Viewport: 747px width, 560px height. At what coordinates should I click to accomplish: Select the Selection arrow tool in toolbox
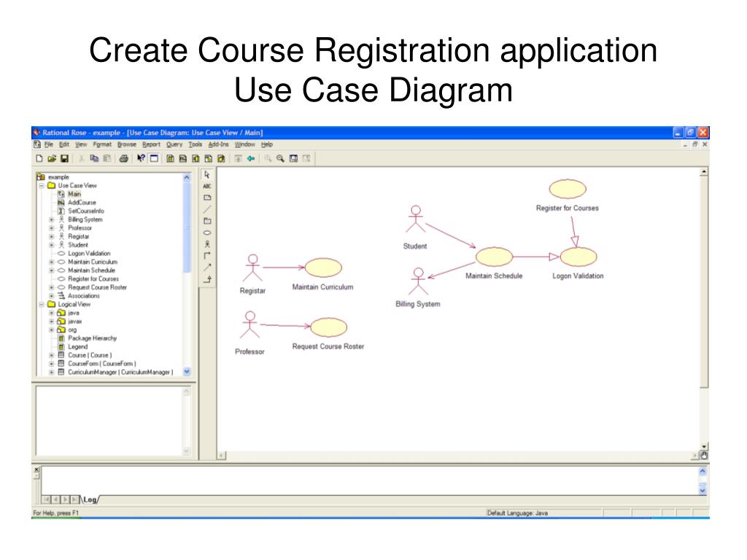207,175
